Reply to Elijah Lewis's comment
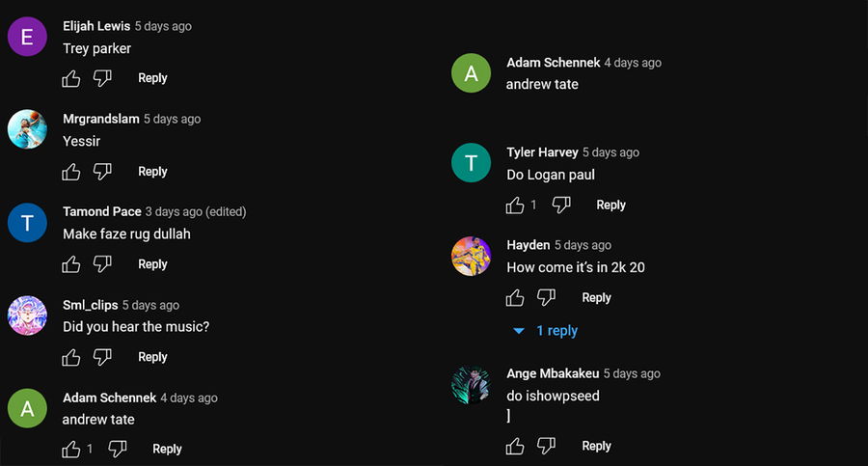 (152, 78)
